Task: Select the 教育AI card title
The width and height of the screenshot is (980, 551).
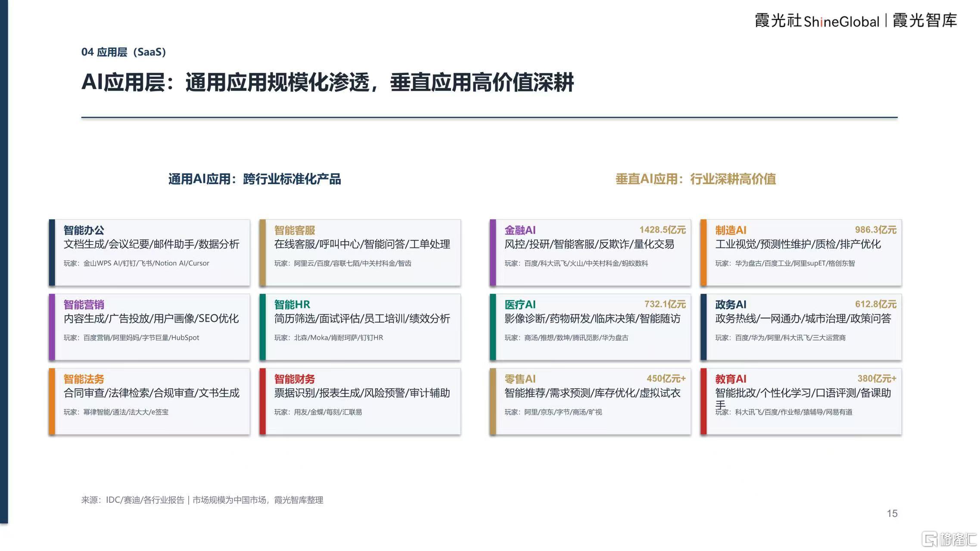Action: click(731, 379)
